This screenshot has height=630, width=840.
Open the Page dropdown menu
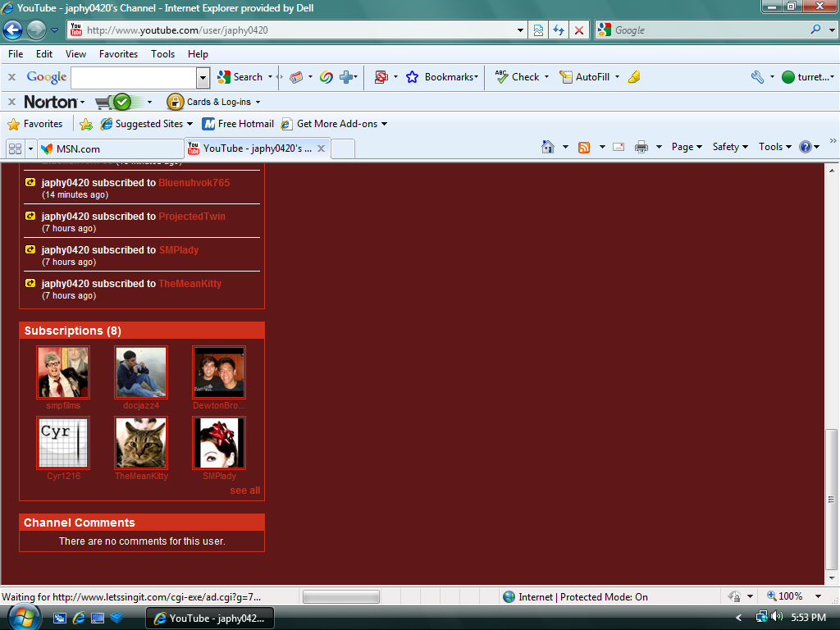(x=687, y=147)
